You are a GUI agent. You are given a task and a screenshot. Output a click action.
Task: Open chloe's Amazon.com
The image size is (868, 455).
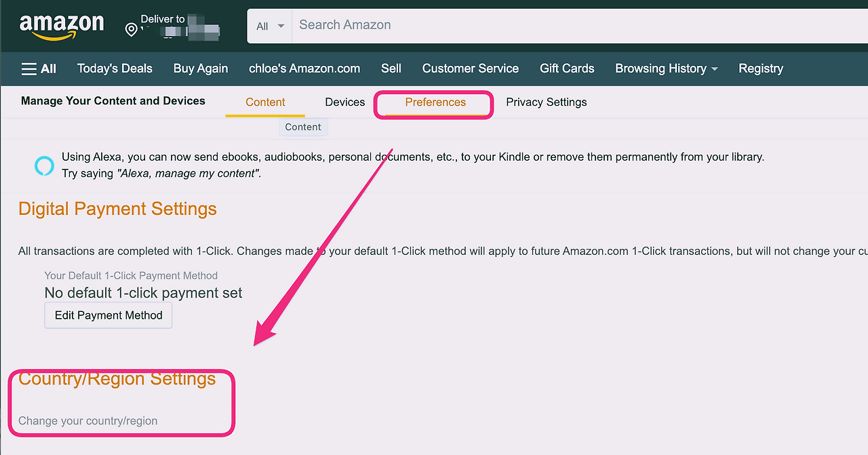click(304, 68)
